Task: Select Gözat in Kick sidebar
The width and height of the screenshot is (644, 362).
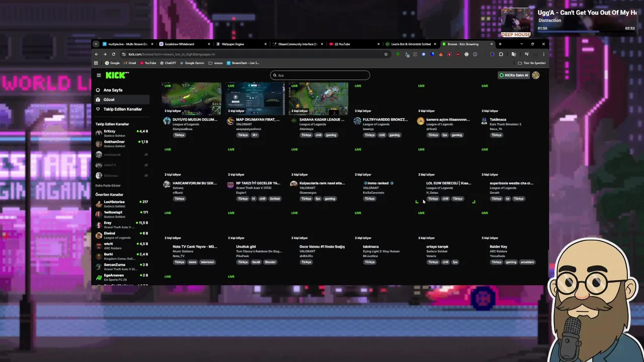Action: click(121, 100)
